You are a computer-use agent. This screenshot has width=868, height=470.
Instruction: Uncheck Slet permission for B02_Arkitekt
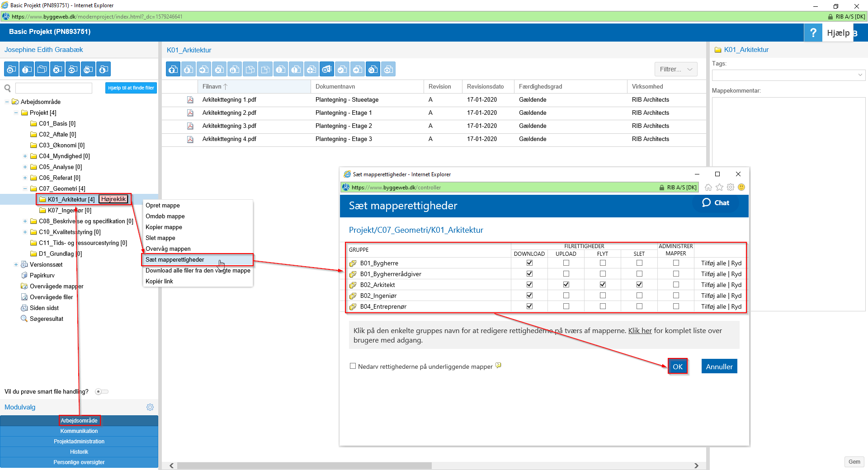639,285
